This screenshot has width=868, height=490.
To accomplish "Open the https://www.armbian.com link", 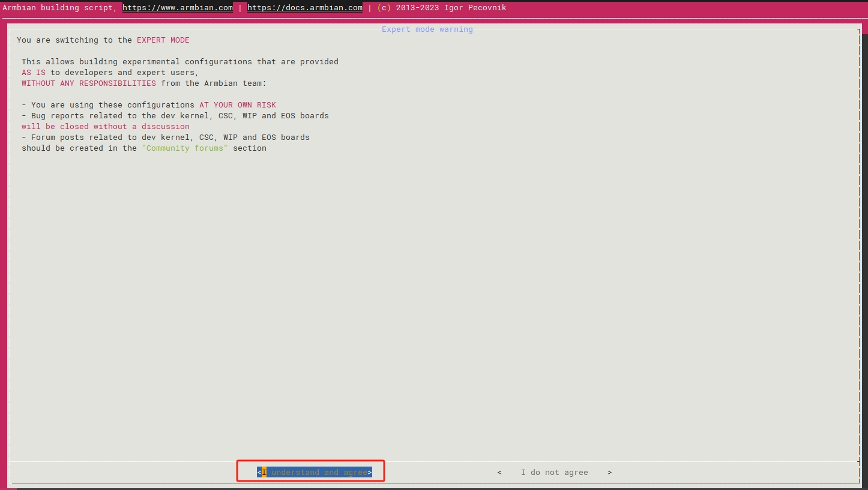I will click(x=178, y=8).
